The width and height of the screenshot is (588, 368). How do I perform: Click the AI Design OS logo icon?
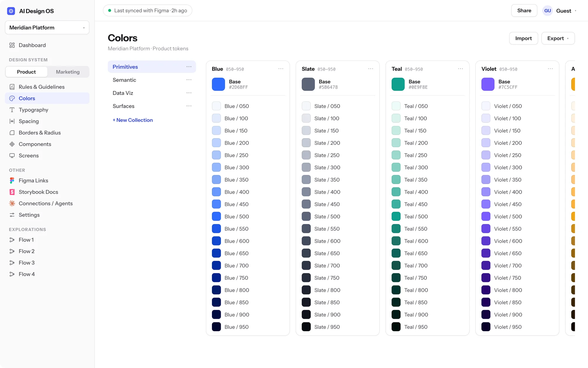pyautogui.click(x=11, y=11)
